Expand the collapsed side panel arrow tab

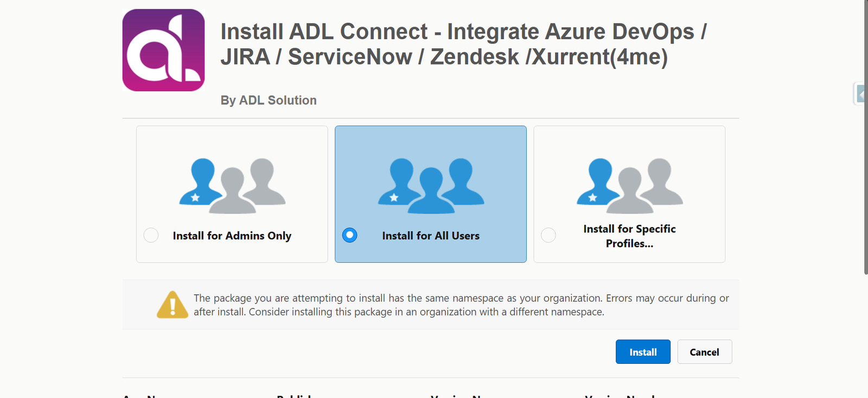pyautogui.click(x=860, y=94)
